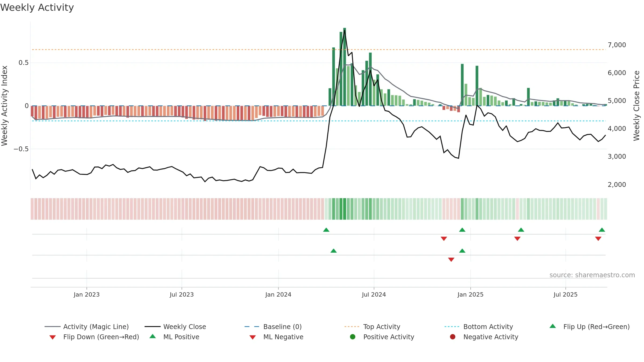The image size is (644, 362).
Task: Toggle ML Positive legend entry
Action: (x=174, y=337)
